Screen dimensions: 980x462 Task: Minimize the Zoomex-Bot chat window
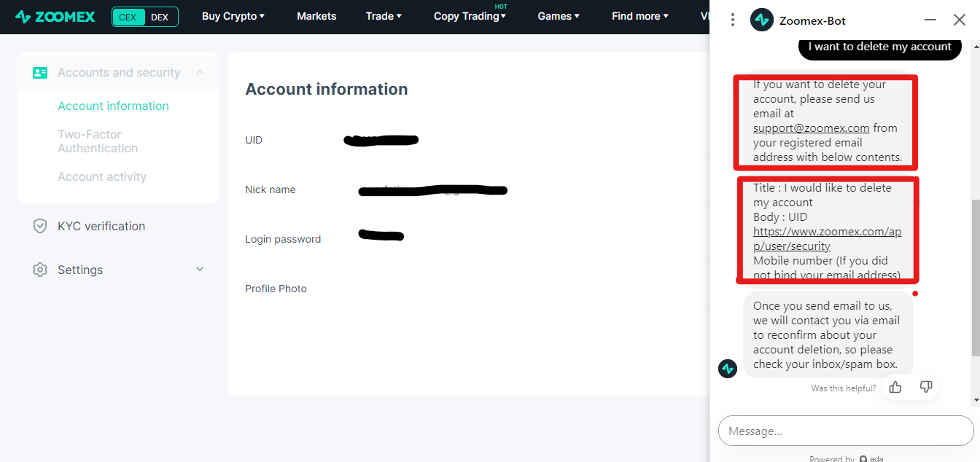point(930,20)
